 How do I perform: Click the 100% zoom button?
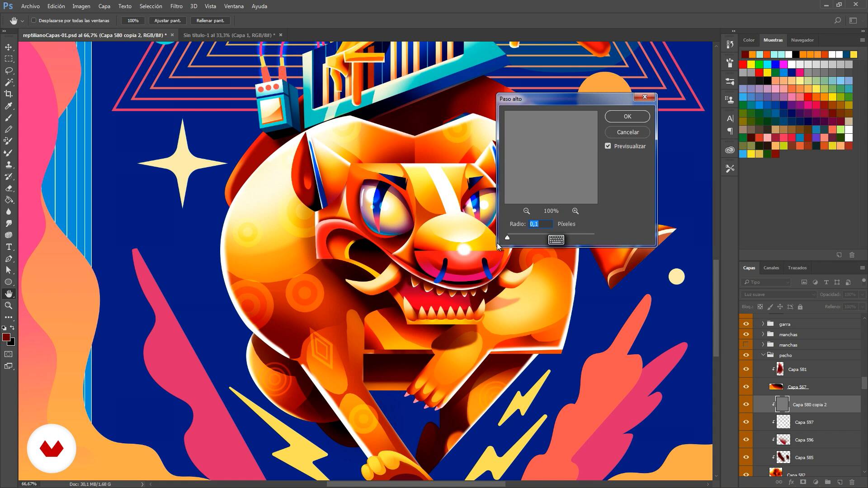(133, 20)
